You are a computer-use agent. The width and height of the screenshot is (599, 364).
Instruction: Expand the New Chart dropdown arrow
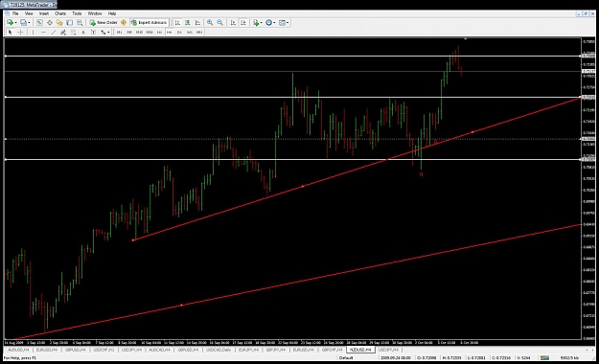pyautogui.click(x=15, y=23)
